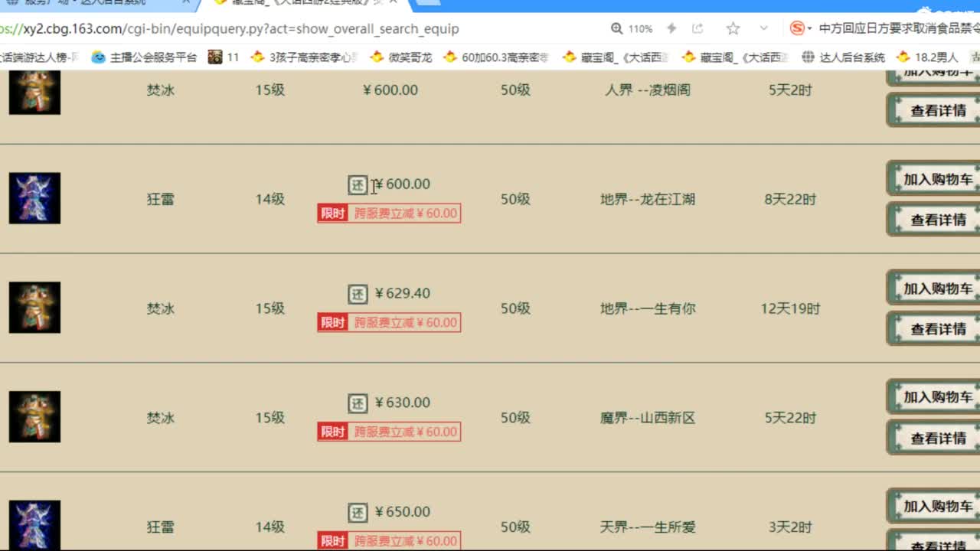Click the news headline 中方回应日方要求取消食品禁令
Image resolution: width=980 pixels, height=551 pixels.
coord(899,29)
